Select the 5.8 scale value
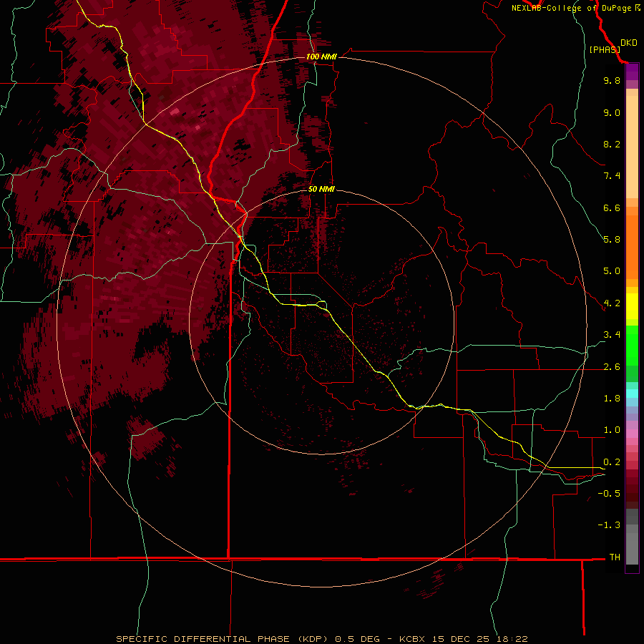The image size is (644, 644). (612, 240)
